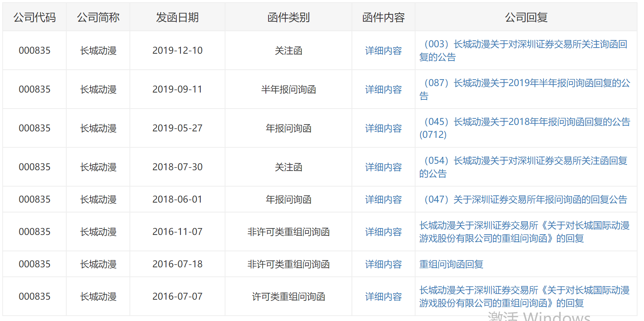
Task: Select the 函件类别 column header
Action: click(x=289, y=18)
